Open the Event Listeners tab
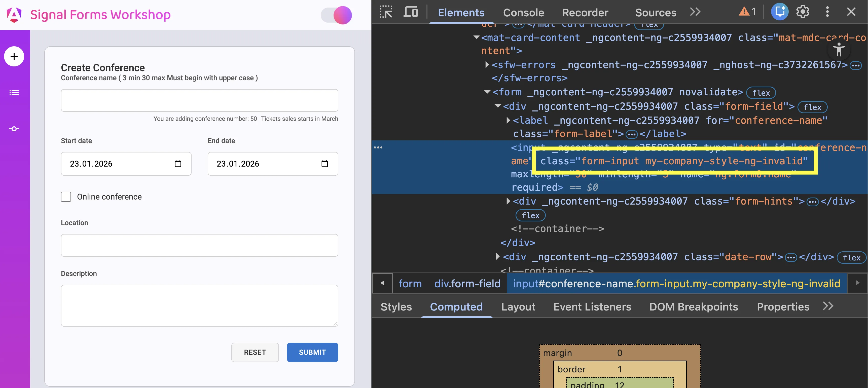This screenshot has height=388, width=868. pos(592,307)
